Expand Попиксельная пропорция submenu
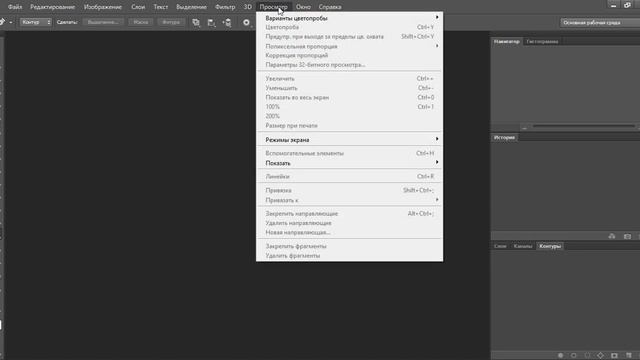 [x=349, y=46]
